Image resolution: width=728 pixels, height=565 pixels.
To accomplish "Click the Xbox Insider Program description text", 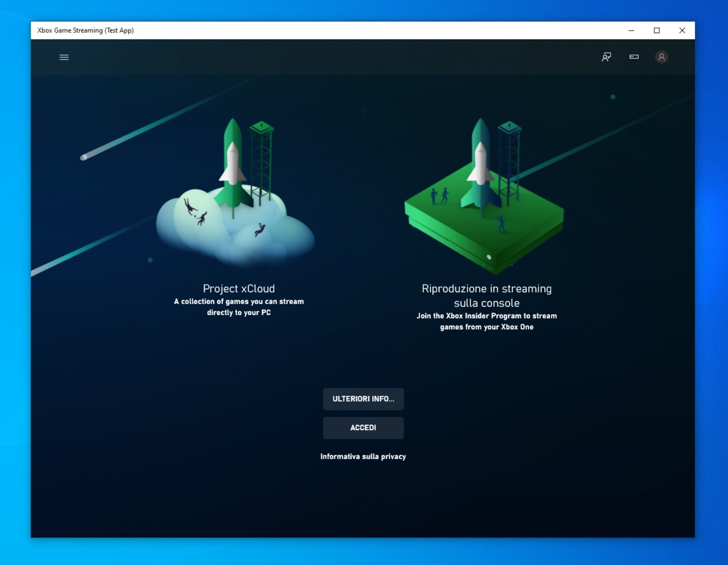I will pyautogui.click(x=486, y=321).
